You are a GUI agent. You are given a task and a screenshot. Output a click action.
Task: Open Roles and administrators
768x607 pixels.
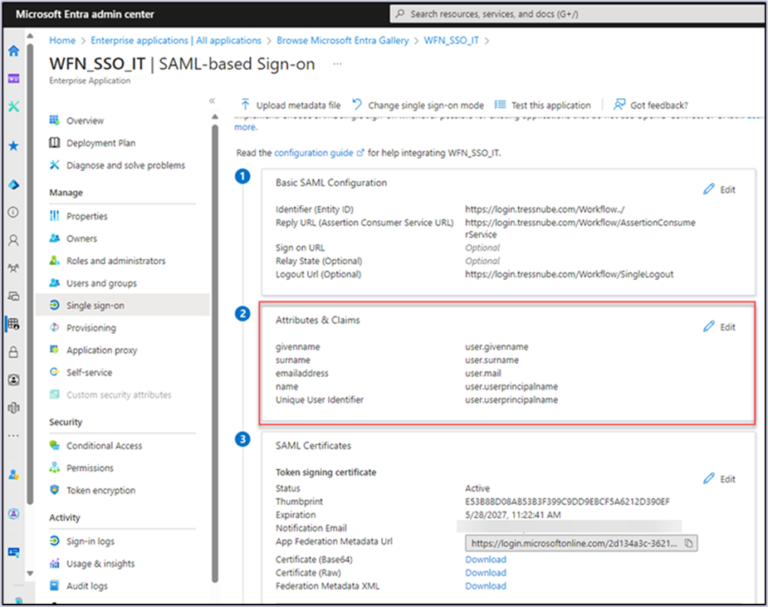pos(116,261)
